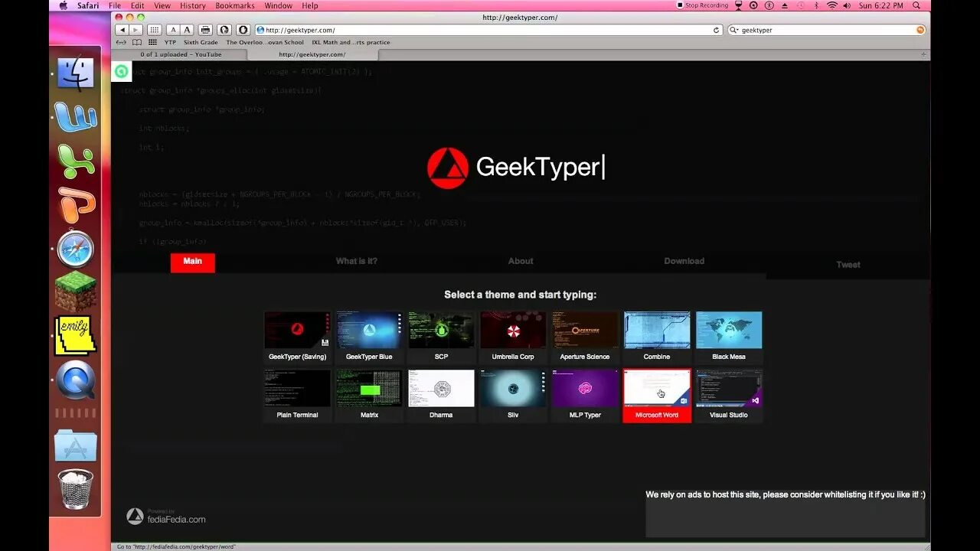This screenshot has height=551, width=980.
Task: Open the Sixth Grade bookmark
Action: [x=201, y=43]
